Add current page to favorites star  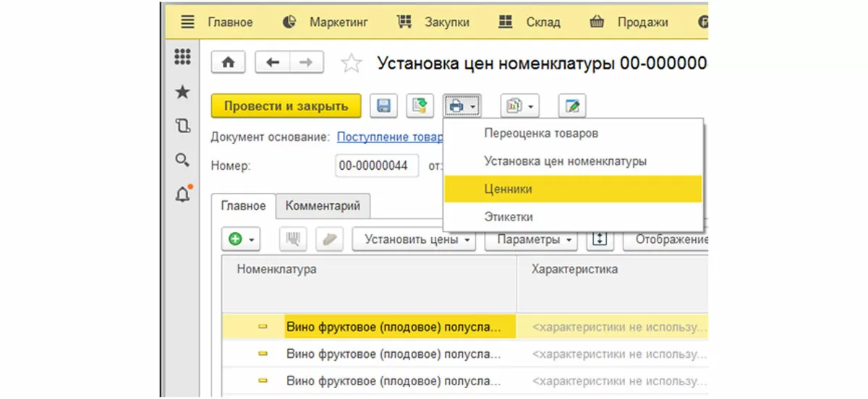pos(351,64)
